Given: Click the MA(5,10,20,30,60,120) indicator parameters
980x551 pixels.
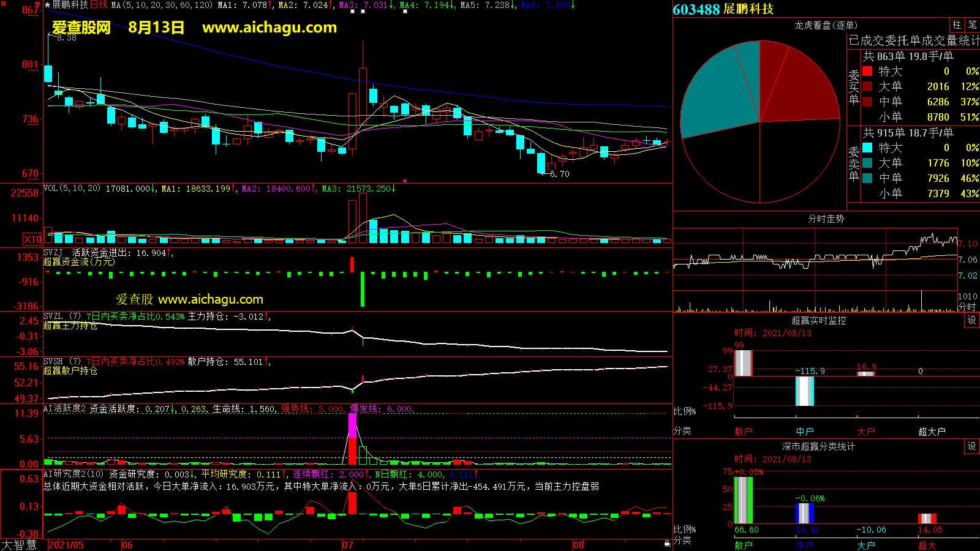Looking at the screenshot, I should click(162, 5).
